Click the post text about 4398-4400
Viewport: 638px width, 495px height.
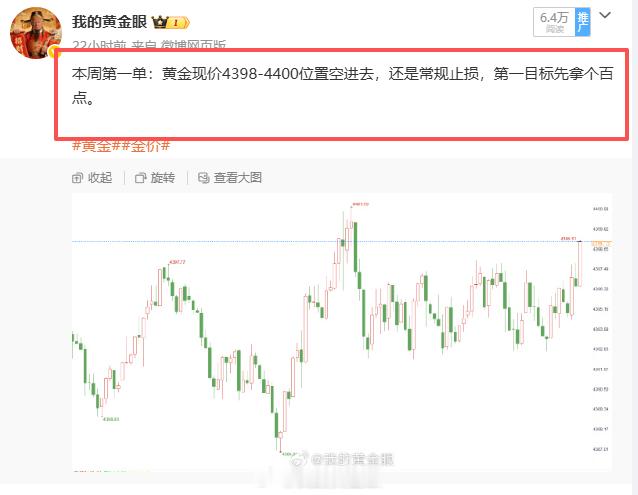point(342,86)
